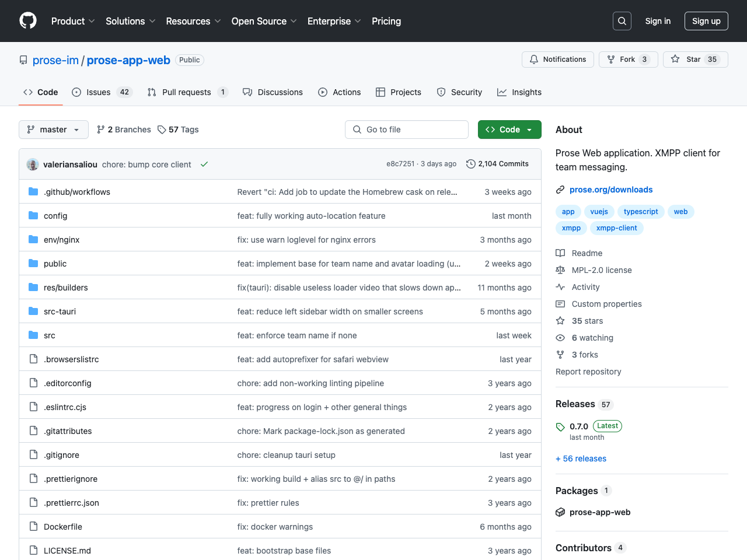Open the 2,104 Commits history
Image resolution: width=747 pixels, height=560 pixels.
tap(497, 164)
